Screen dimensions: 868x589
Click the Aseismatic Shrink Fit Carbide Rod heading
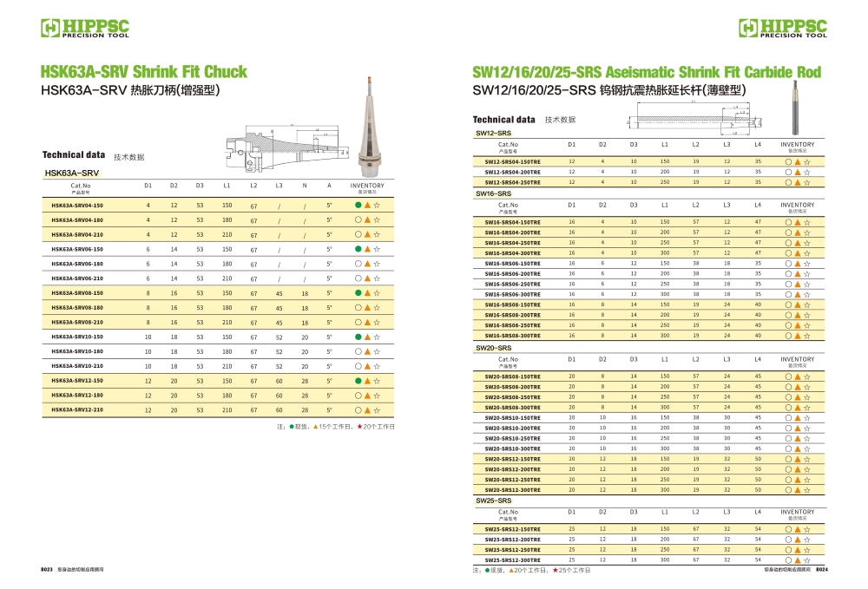point(647,73)
